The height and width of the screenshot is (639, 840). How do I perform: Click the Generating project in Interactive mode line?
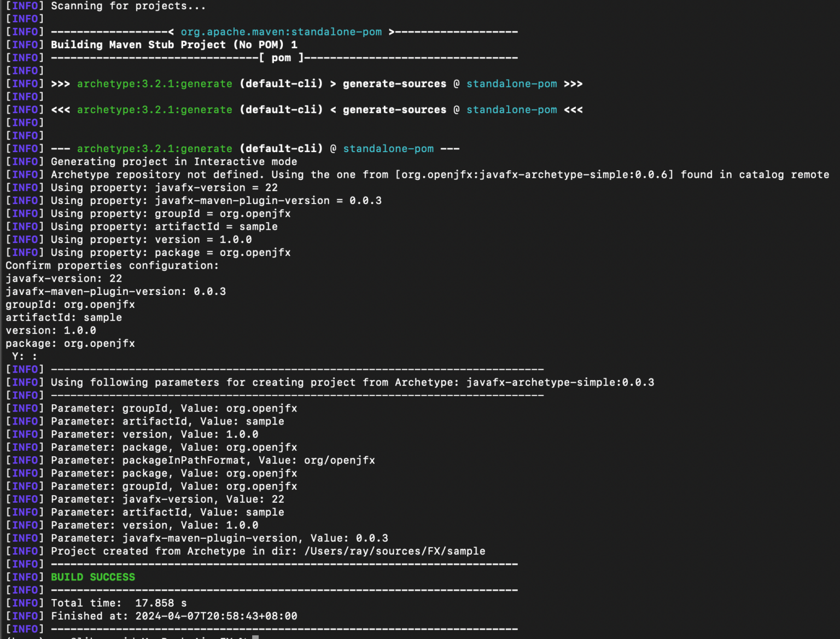click(173, 161)
